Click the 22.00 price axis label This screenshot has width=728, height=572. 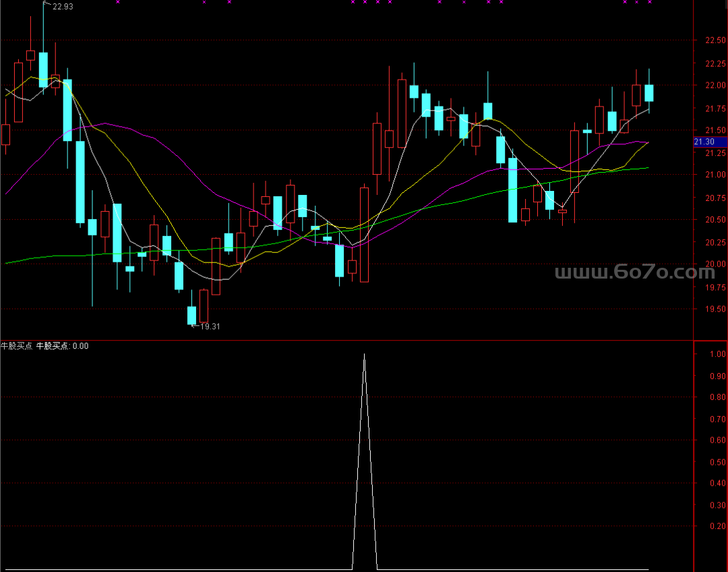click(715, 85)
